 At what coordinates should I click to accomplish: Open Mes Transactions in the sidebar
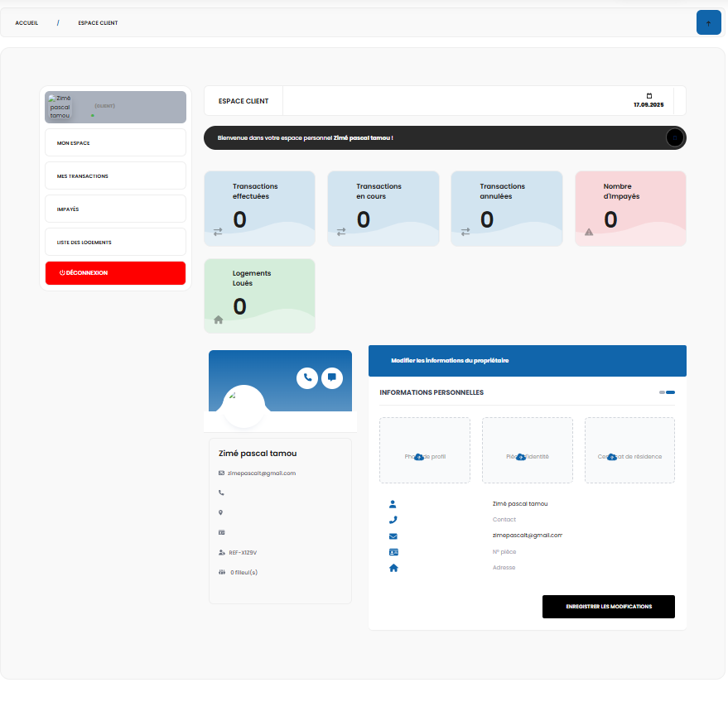[x=115, y=176]
